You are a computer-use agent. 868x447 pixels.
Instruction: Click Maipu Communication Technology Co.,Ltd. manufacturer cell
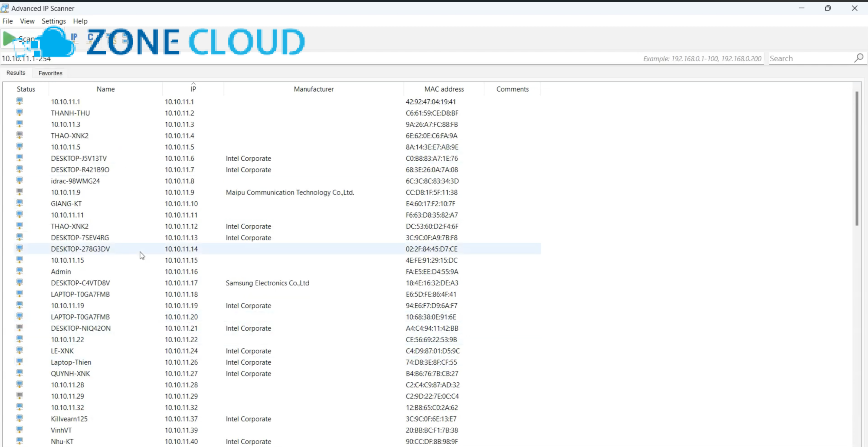coord(290,192)
